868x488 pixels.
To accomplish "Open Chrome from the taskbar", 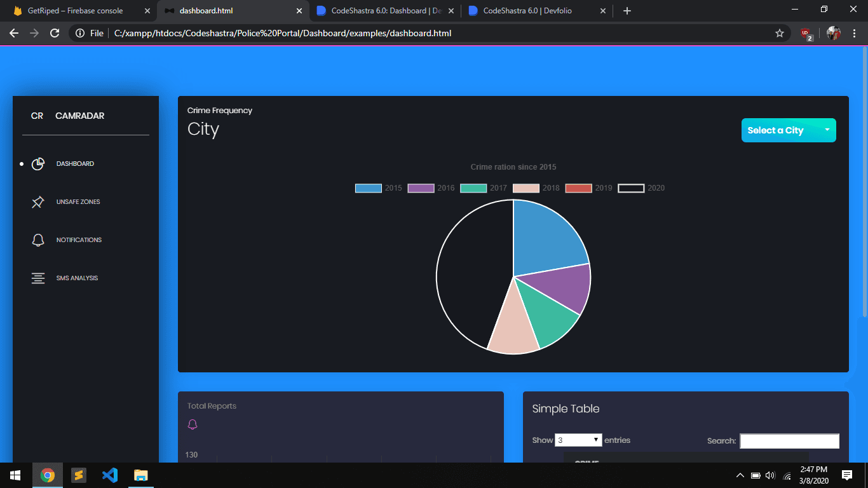I will click(48, 475).
